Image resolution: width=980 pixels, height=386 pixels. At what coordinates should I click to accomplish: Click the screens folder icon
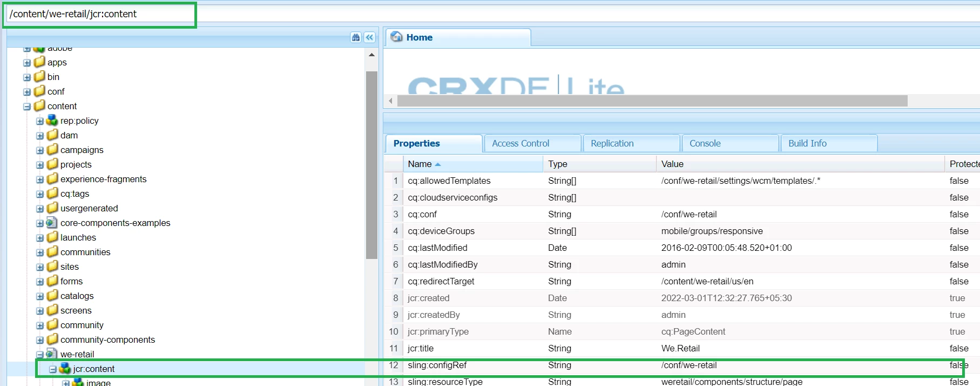pos(52,310)
